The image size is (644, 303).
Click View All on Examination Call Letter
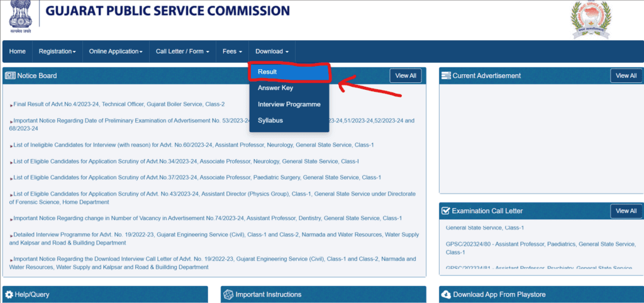pos(626,211)
